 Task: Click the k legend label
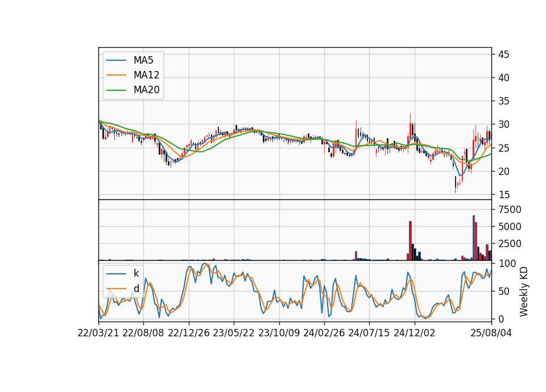point(136,273)
